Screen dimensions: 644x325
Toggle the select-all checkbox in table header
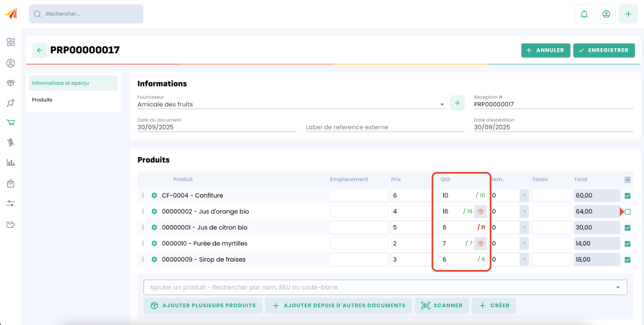tap(627, 180)
